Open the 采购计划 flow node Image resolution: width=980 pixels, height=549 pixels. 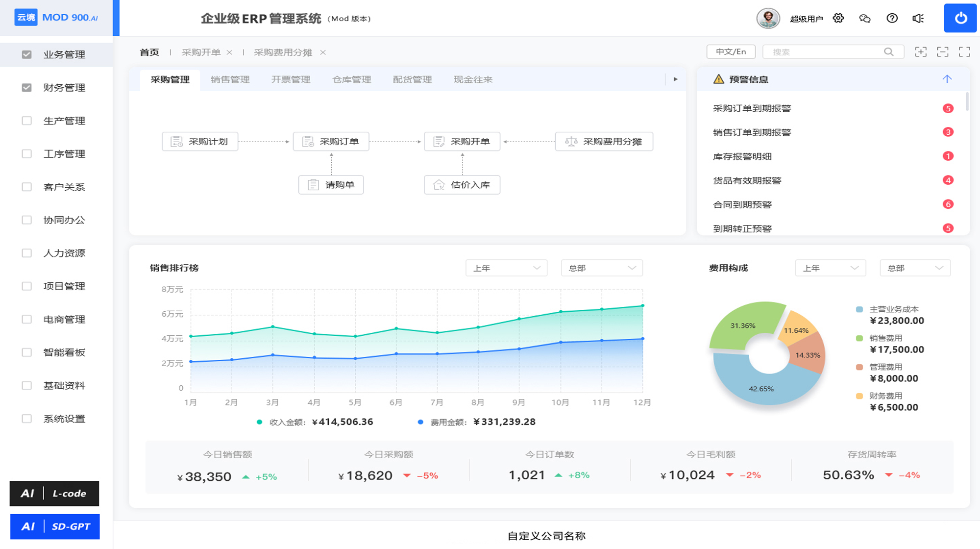tap(200, 142)
